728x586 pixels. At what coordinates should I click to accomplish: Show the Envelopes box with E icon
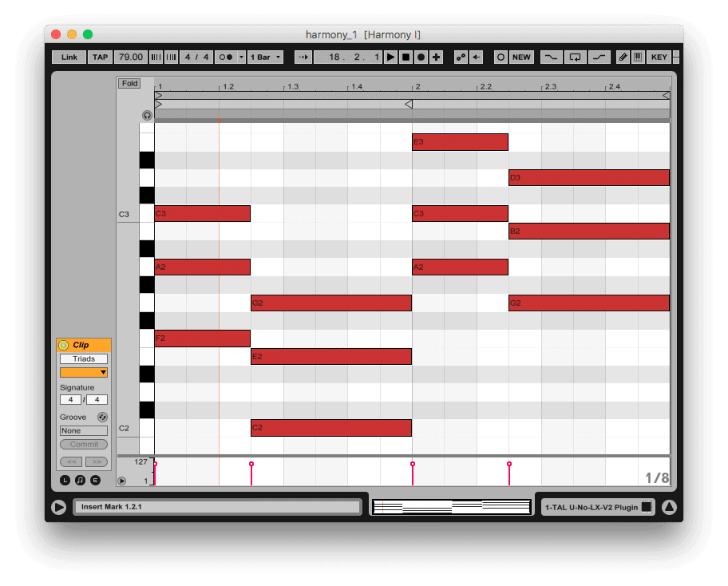tap(95, 480)
